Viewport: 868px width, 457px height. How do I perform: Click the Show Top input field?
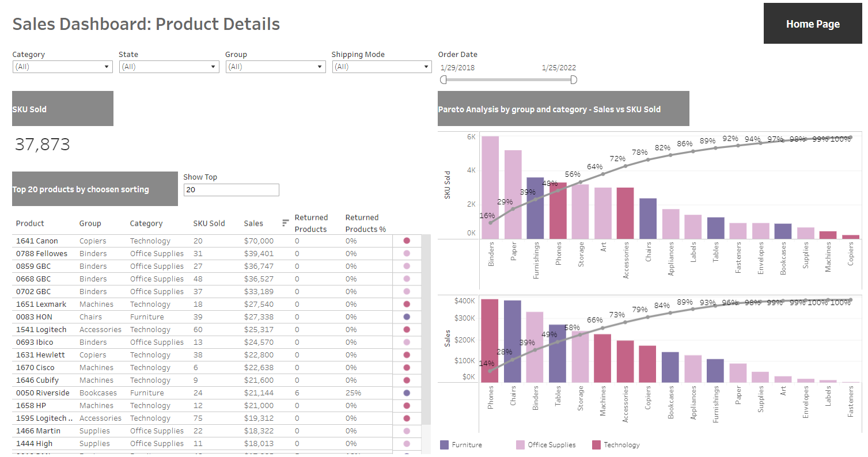pyautogui.click(x=232, y=190)
